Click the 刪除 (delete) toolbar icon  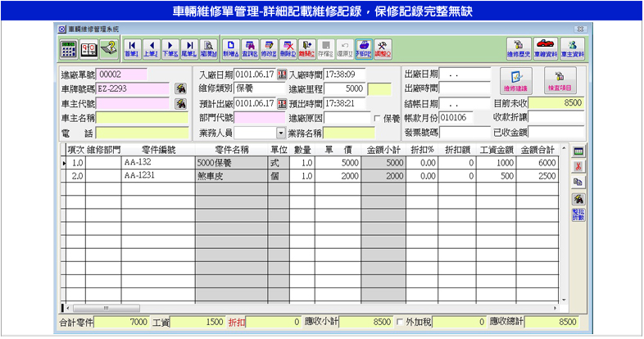[288, 47]
